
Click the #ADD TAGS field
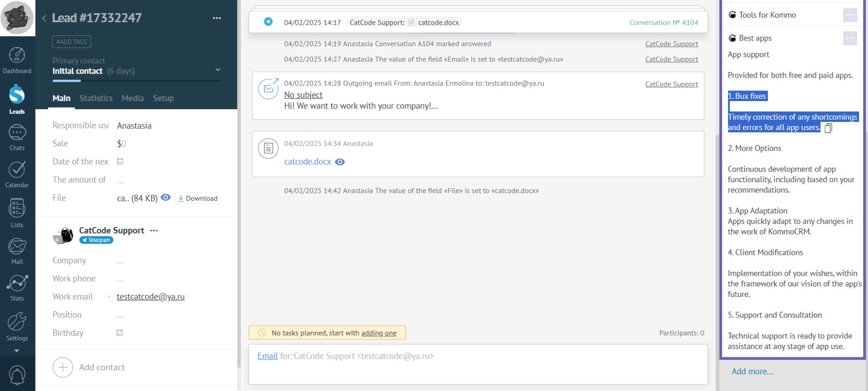[71, 41]
